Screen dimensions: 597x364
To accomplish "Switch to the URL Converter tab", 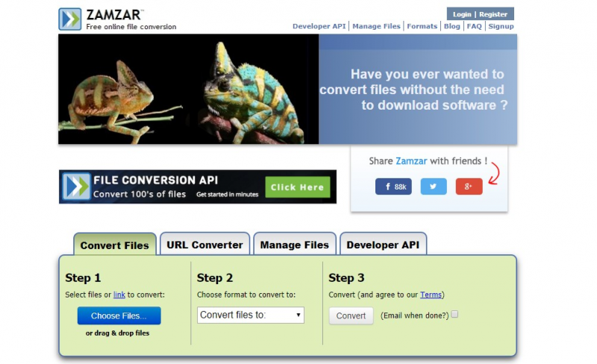I will pyautogui.click(x=204, y=245).
